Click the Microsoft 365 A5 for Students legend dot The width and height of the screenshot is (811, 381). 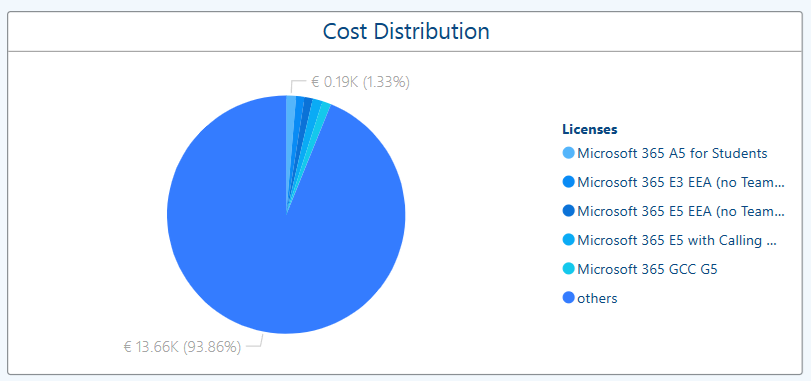[568, 153]
